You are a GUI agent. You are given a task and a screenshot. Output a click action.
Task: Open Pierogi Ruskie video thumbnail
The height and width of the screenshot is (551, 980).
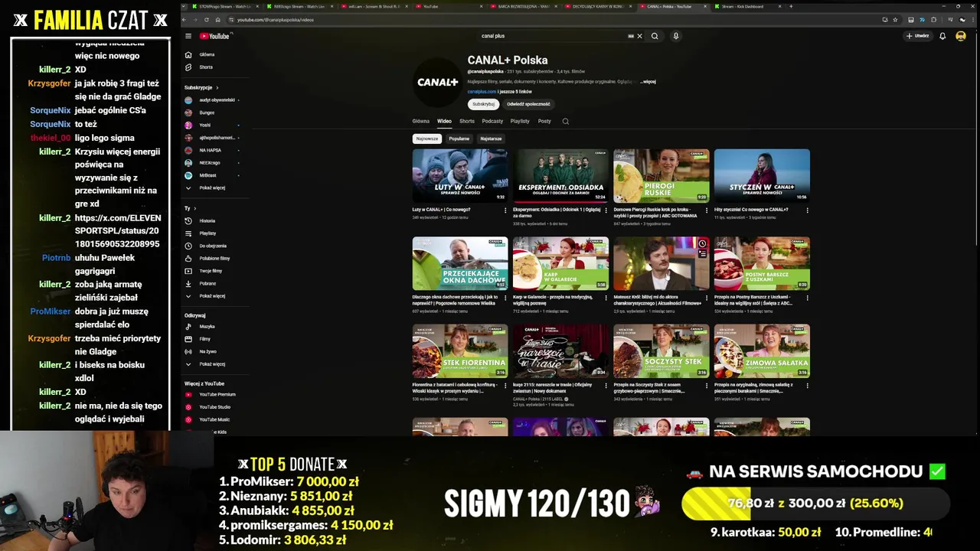coord(661,175)
